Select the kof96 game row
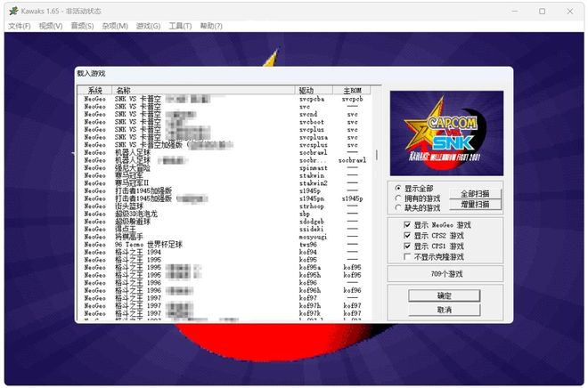This screenshot has height=388, width=588. click(x=224, y=283)
